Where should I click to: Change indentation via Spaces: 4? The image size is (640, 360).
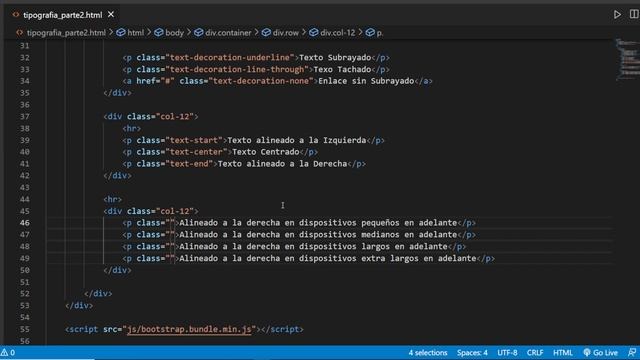tap(472, 353)
